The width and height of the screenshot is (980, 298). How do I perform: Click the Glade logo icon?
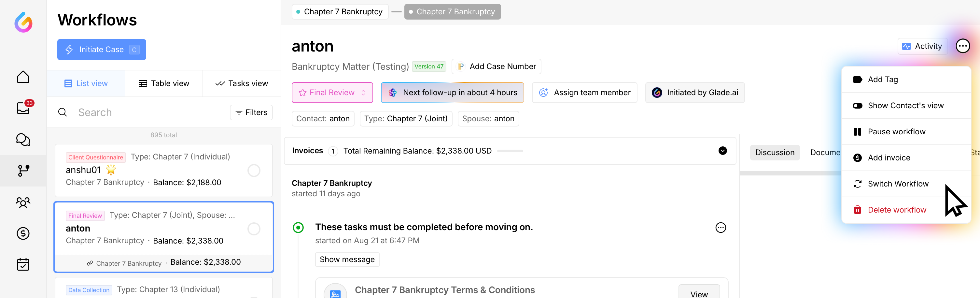pyautogui.click(x=23, y=22)
